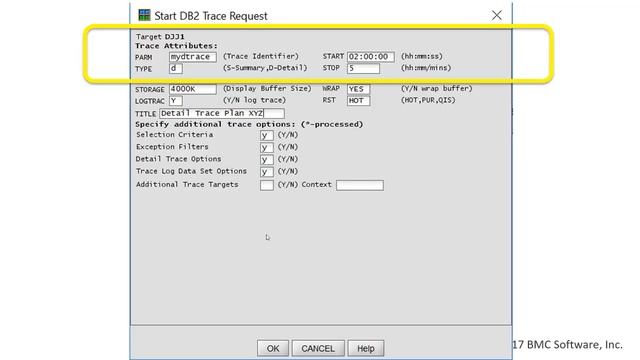The width and height of the screenshot is (640, 360).
Task: Click the STOP field containing 5
Action: pyautogui.click(x=363, y=68)
